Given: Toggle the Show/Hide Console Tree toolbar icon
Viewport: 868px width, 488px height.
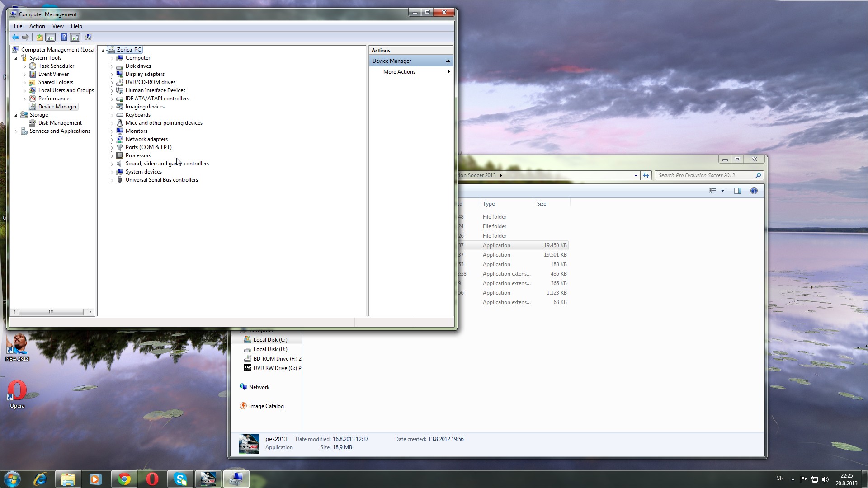Looking at the screenshot, I should point(51,38).
